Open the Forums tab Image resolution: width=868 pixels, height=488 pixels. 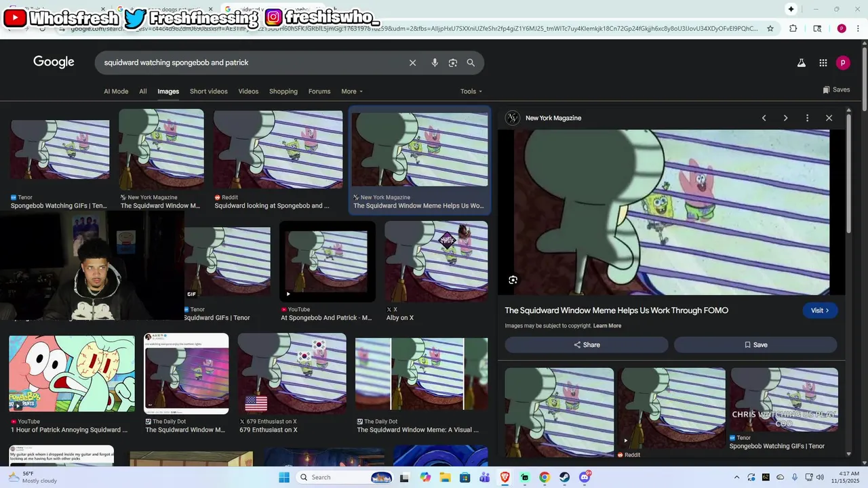pos(319,91)
